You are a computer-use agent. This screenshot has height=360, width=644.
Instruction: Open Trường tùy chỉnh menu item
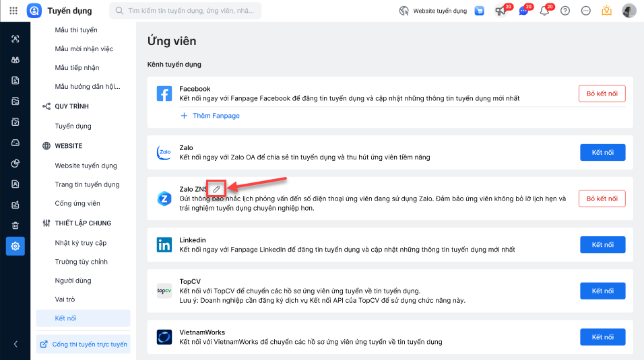point(82,262)
